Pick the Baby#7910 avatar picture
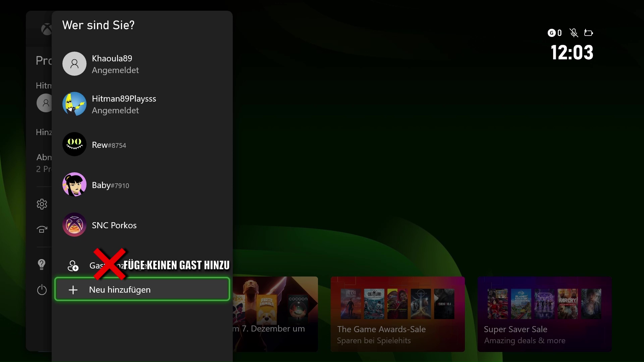Screen dimensions: 644x362 click(74, 184)
